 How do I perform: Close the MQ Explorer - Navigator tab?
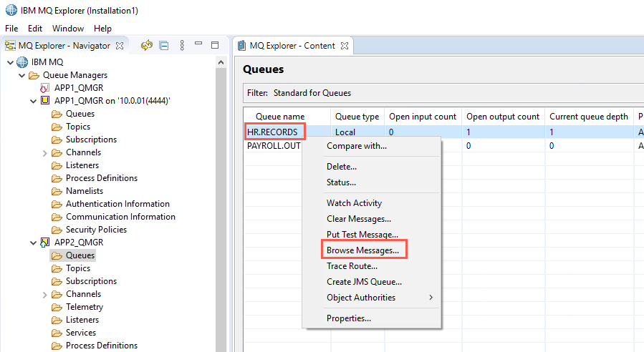120,46
